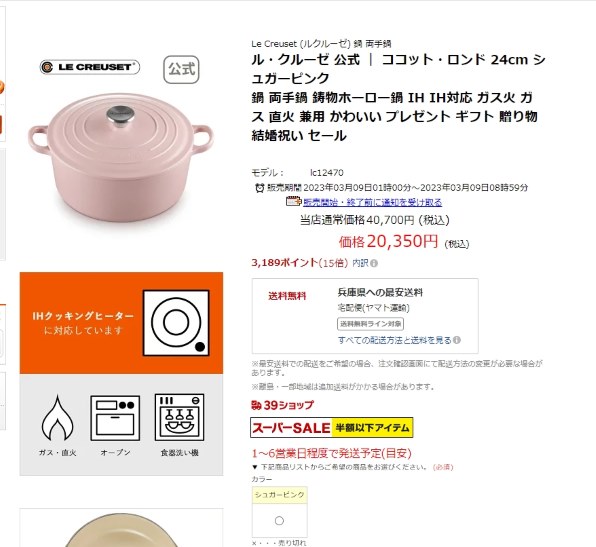Click the Le Creuset brand logo
The image size is (596, 547).
[90, 67]
